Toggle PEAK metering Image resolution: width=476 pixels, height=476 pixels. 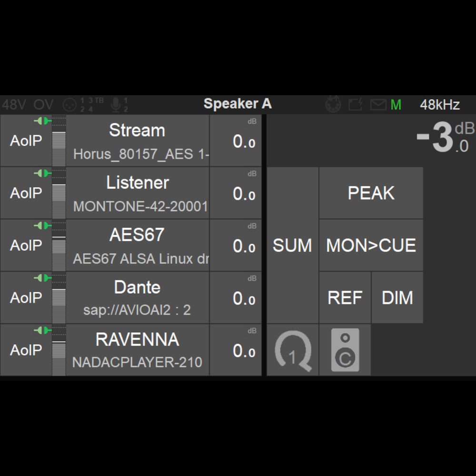click(371, 193)
